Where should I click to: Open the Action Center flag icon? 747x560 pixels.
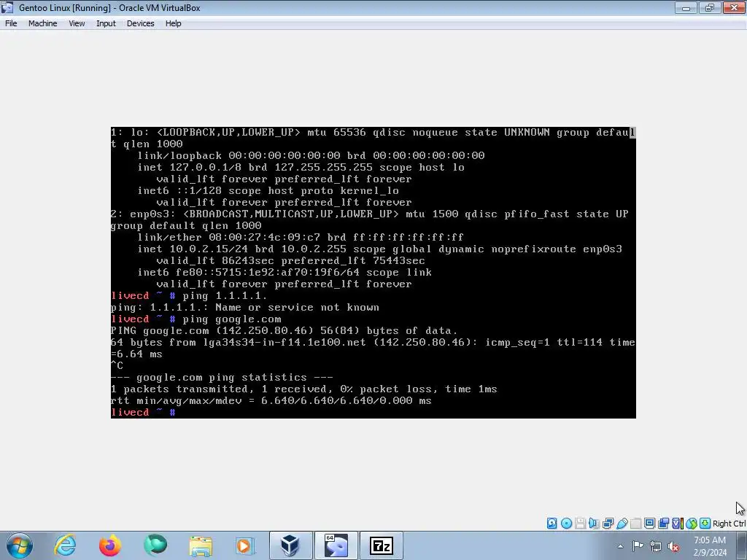(638, 545)
